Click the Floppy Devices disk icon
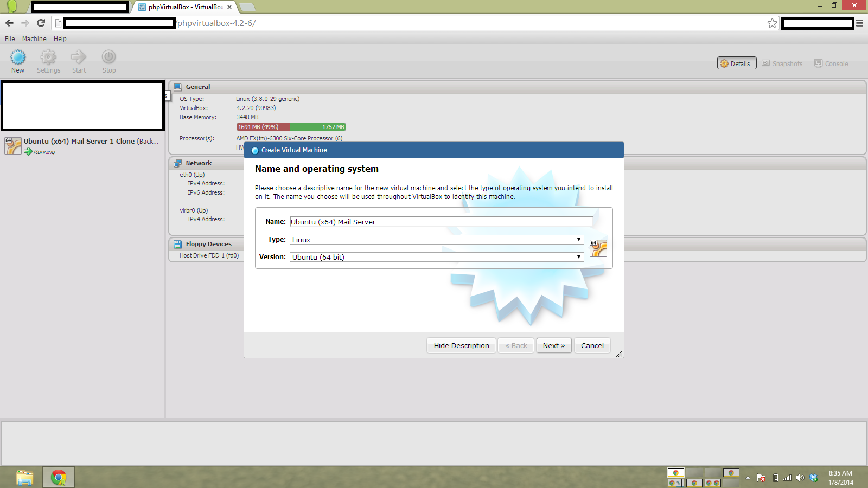This screenshot has height=488, width=868. [177, 244]
